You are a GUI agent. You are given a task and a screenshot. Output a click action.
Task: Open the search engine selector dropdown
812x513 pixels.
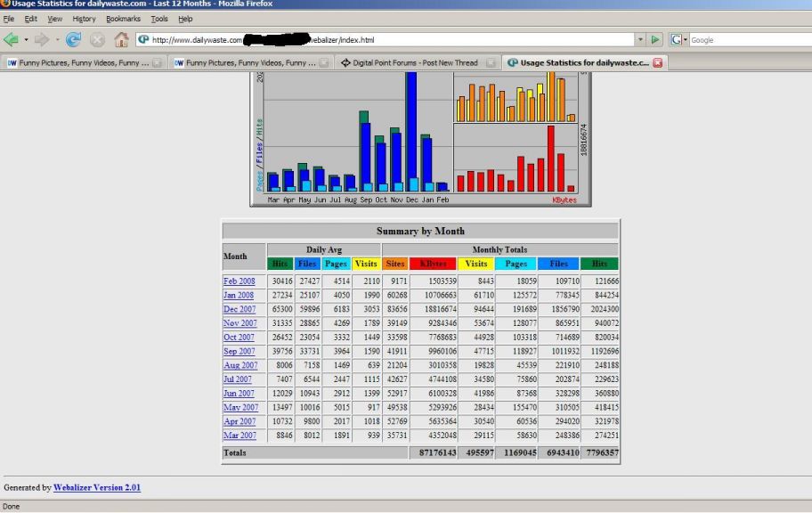(x=686, y=40)
